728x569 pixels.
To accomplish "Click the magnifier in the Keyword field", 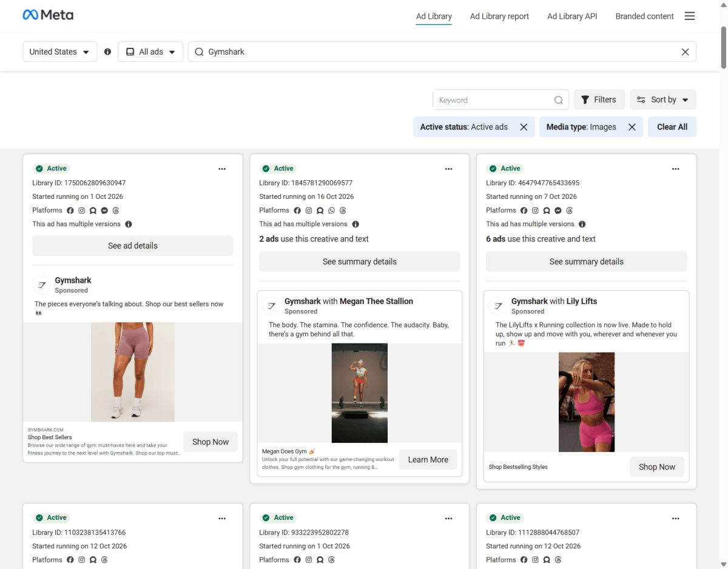I will (558, 100).
